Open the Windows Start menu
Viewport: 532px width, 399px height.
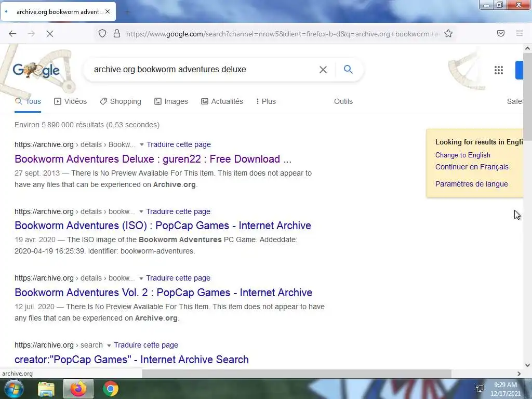(x=13, y=389)
